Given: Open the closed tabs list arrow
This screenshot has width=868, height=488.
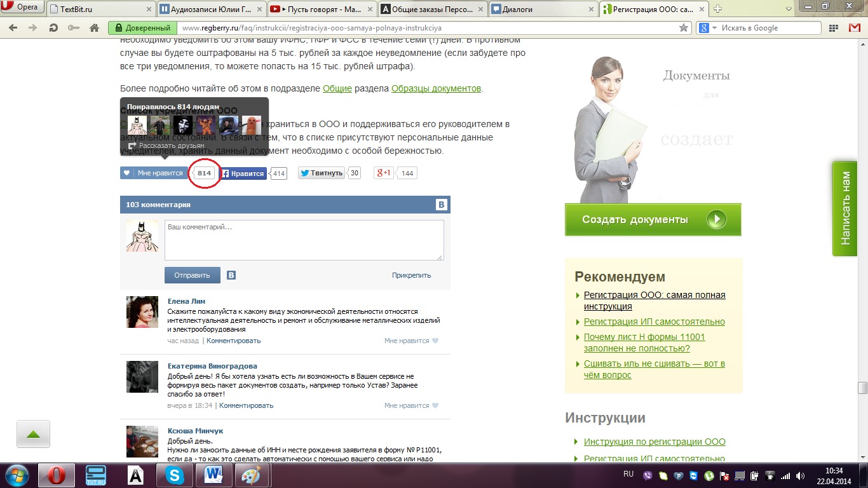Looking at the screenshot, I should pyautogui.click(x=788, y=9).
